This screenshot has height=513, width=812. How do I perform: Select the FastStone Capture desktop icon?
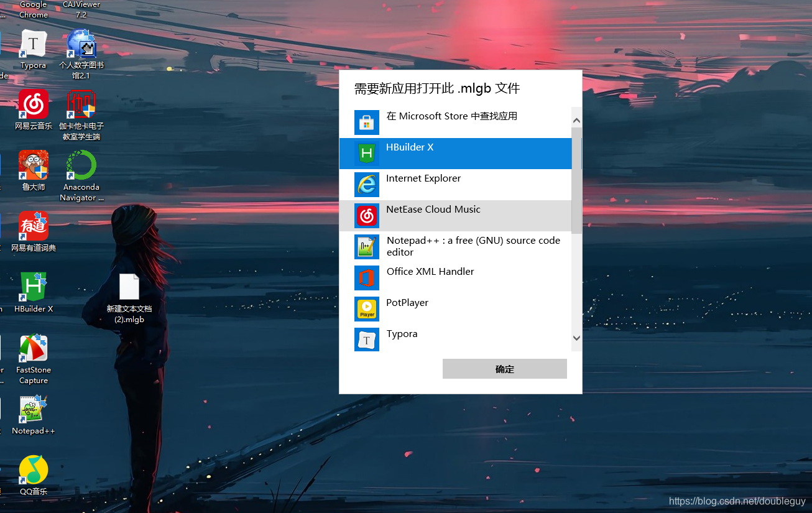pyautogui.click(x=34, y=359)
